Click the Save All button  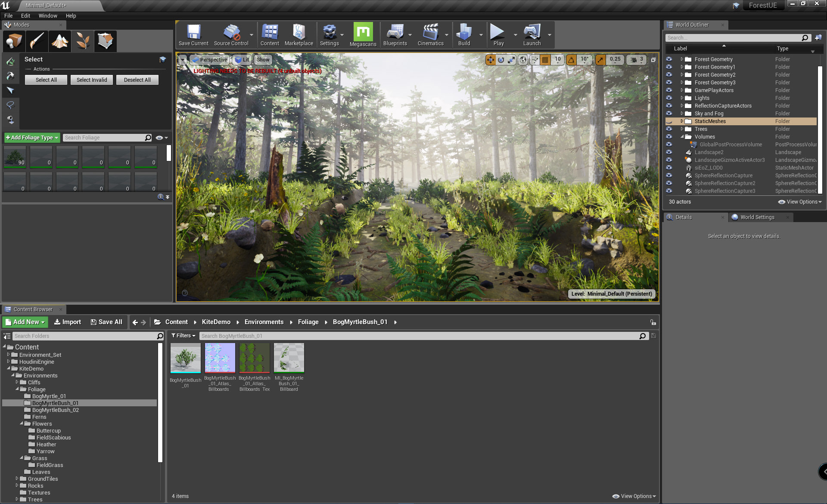[106, 322]
